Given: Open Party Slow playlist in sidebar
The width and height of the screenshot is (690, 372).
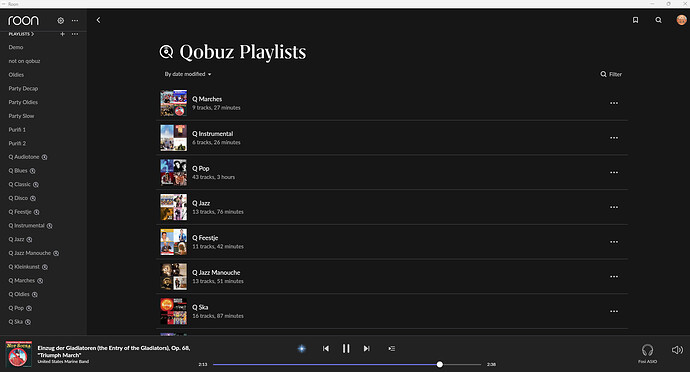Looking at the screenshot, I should (x=21, y=116).
